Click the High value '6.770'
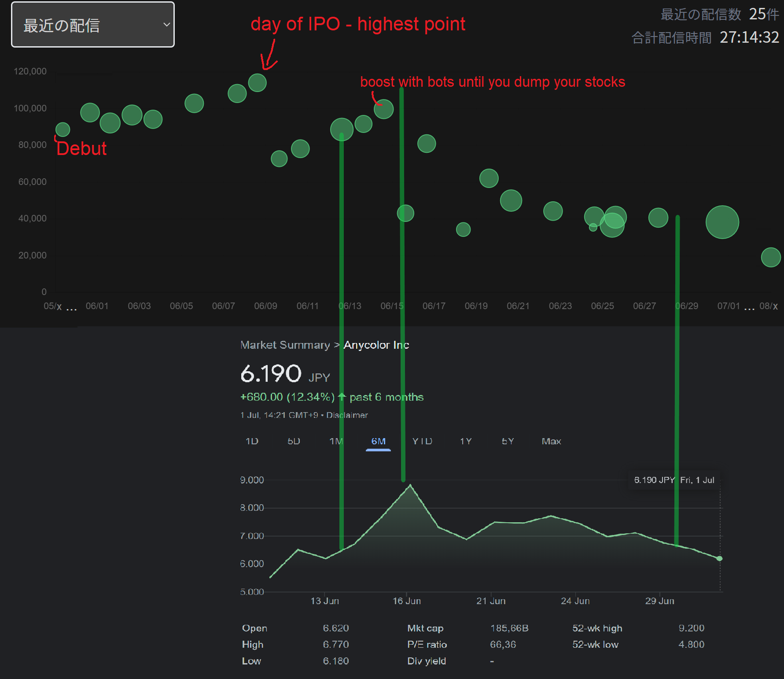Screen dimensions: 784x679 pyautogui.click(x=336, y=644)
